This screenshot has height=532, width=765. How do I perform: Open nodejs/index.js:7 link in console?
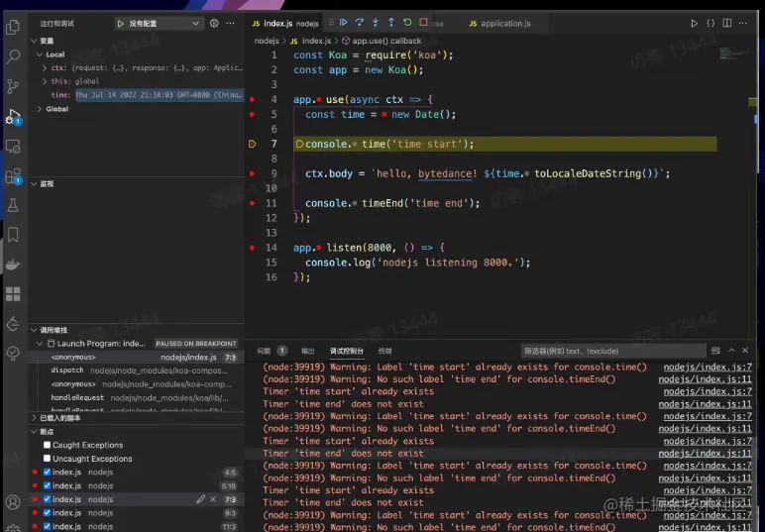707,368
